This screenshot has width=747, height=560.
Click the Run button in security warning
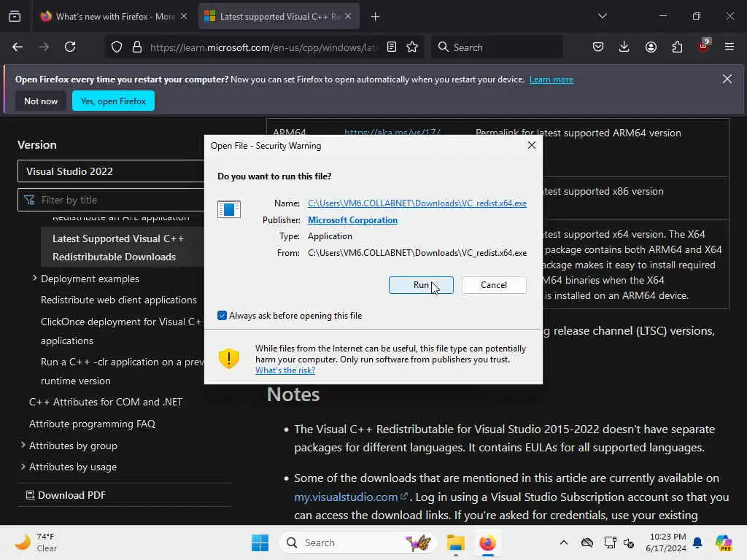click(x=421, y=285)
